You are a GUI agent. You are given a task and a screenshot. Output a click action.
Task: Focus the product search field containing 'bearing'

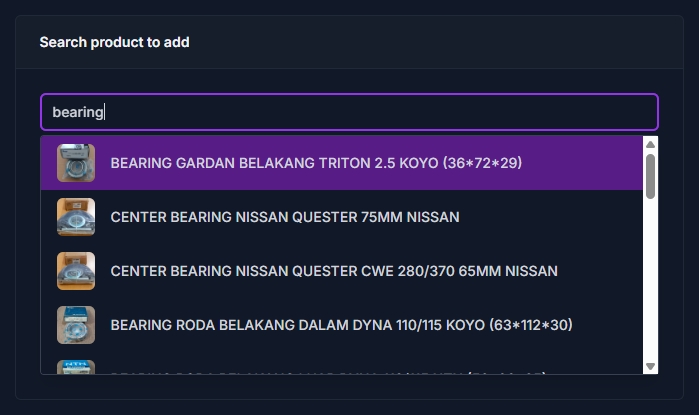click(350, 112)
